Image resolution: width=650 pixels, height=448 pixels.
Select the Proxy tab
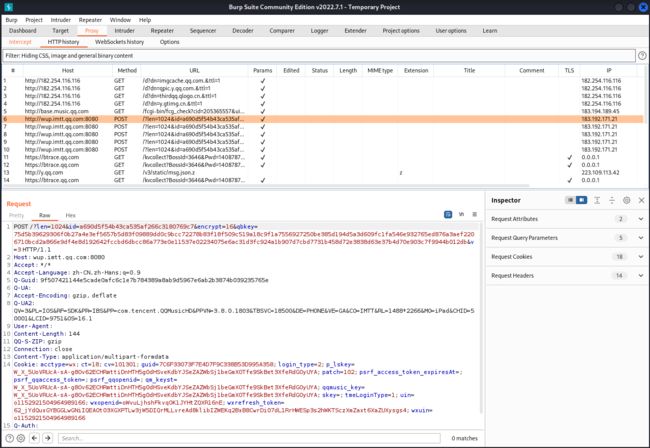tap(92, 31)
